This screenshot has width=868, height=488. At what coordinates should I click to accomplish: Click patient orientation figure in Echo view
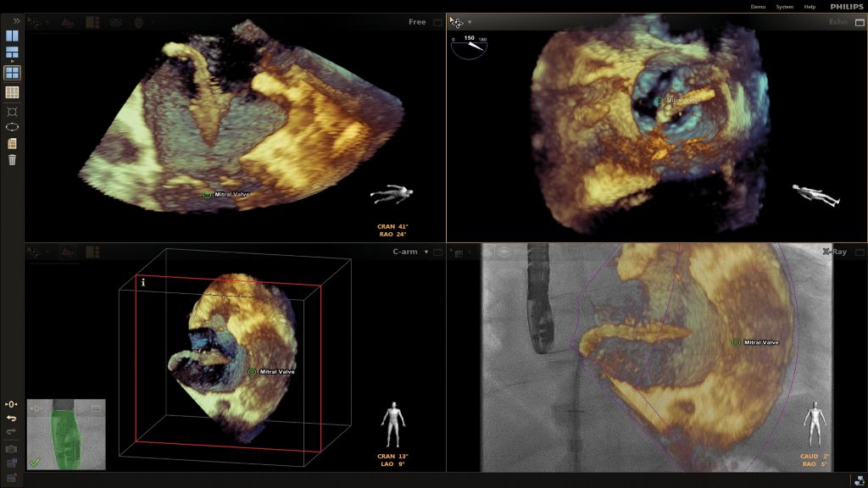pos(816,196)
